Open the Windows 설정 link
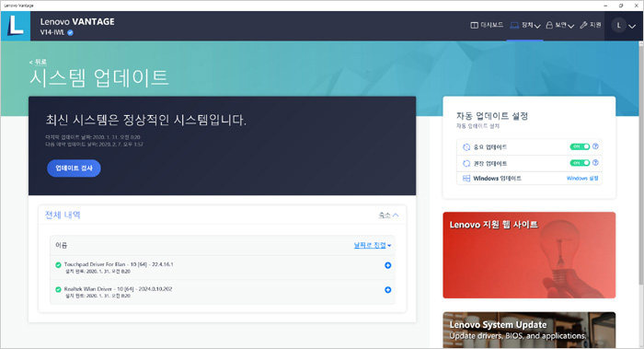 [x=582, y=179]
